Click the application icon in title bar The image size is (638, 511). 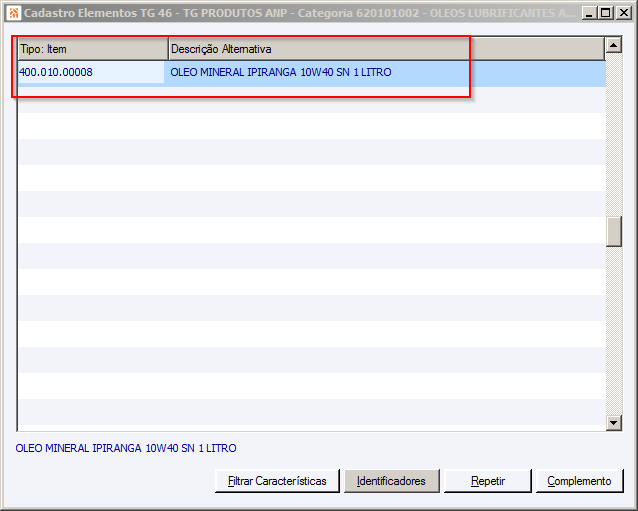click(13, 13)
